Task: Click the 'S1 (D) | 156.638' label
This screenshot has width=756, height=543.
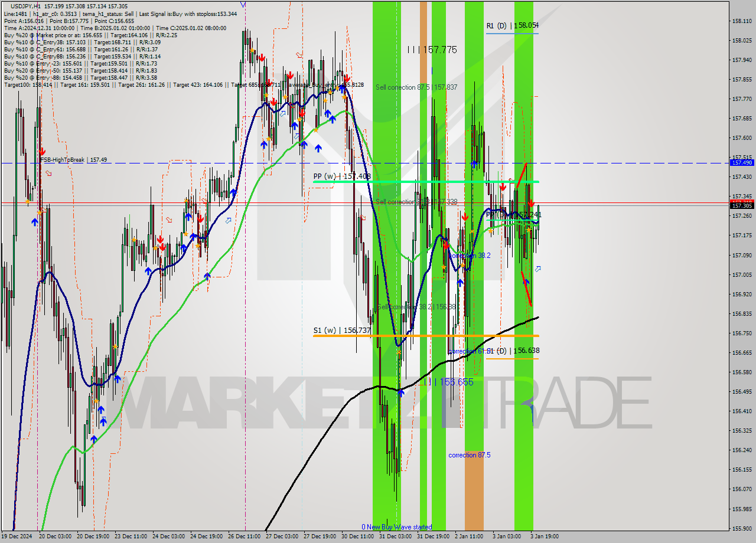Action: pos(513,351)
